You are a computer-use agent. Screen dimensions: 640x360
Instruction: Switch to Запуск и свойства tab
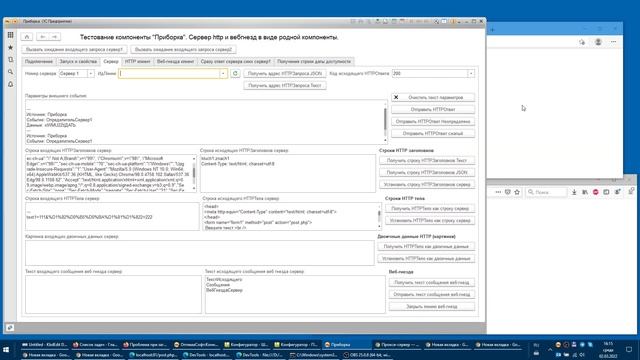(78, 61)
